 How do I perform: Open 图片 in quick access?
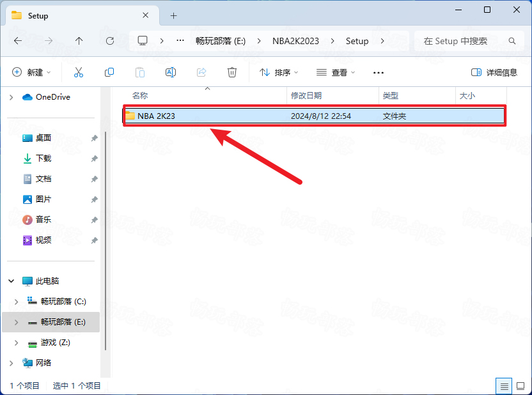[x=36, y=199]
